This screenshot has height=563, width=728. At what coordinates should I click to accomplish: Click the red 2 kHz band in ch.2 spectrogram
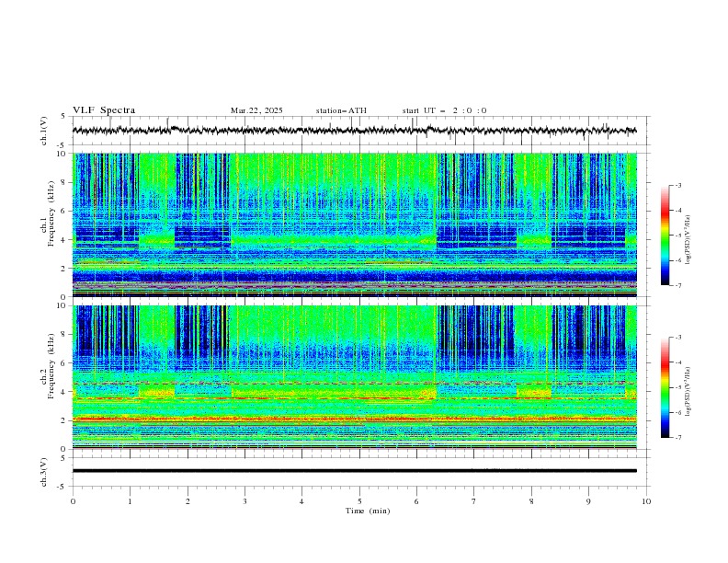355,419
